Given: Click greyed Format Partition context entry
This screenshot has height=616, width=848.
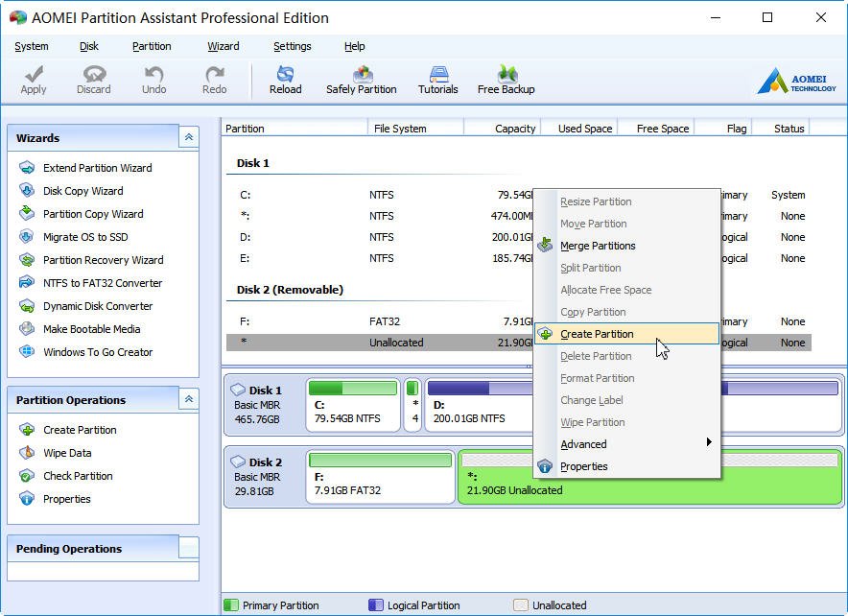Looking at the screenshot, I should (x=626, y=378).
